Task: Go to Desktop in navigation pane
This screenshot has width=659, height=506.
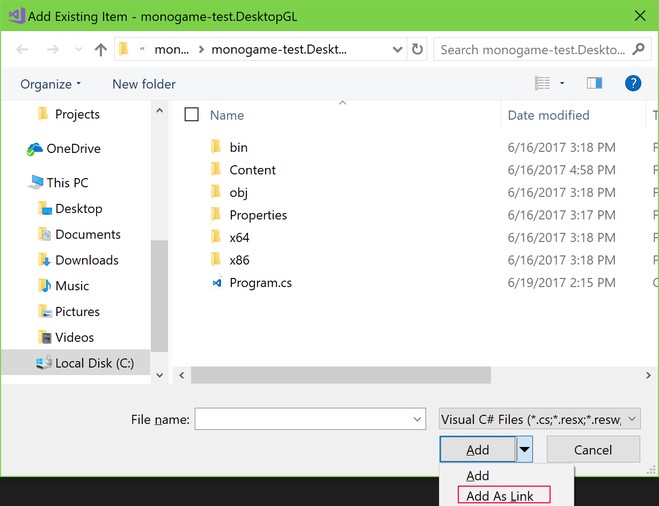Action: tap(79, 208)
